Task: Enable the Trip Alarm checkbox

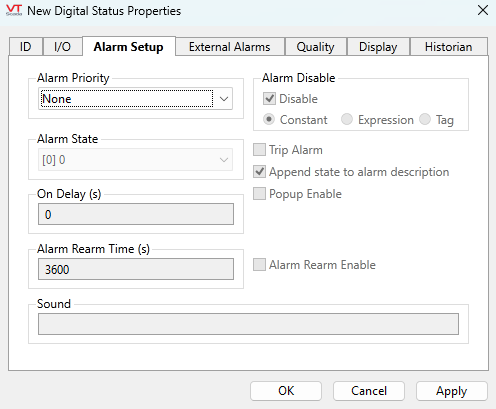Action: click(259, 150)
